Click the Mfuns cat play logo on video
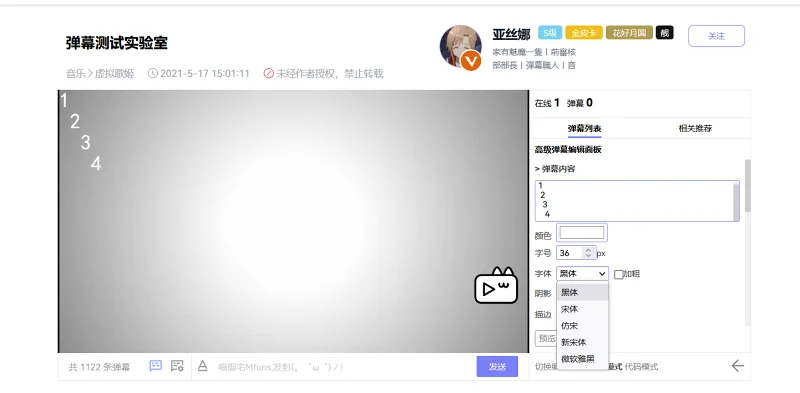The width and height of the screenshot is (800, 393). coord(496,286)
